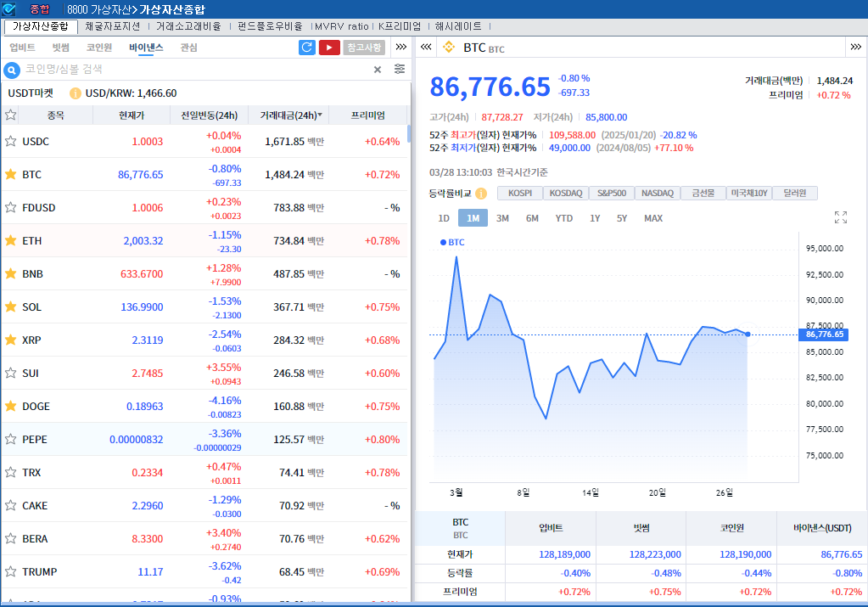Click the refresh icon button
Screen dimensions: 868x607
tap(306, 48)
